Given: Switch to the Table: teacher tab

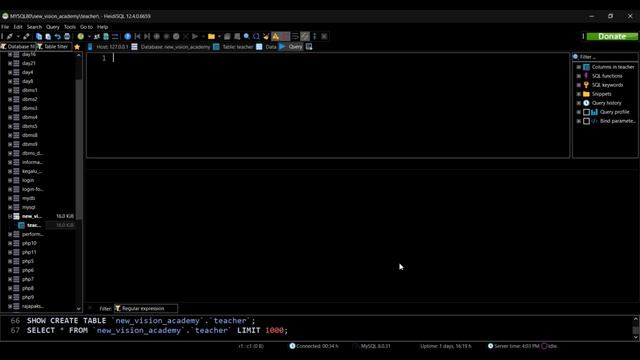Looking at the screenshot, I should 233,47.
